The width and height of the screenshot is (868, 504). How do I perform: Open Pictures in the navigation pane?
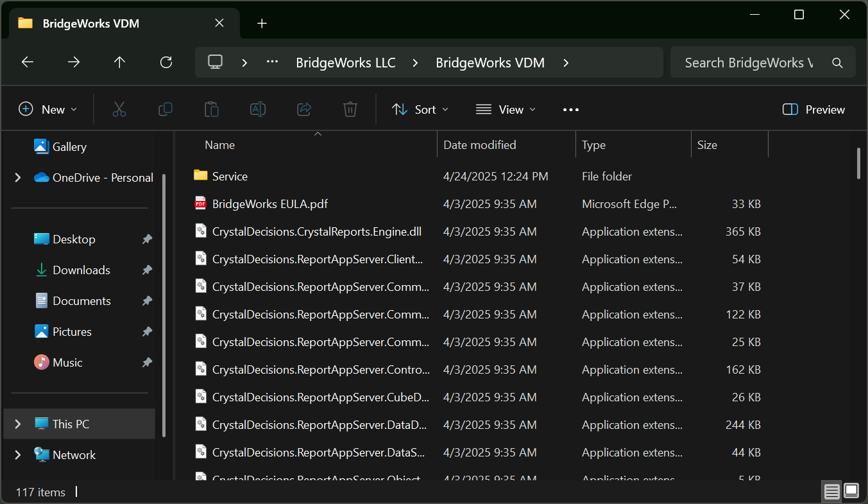pos(72,331)
